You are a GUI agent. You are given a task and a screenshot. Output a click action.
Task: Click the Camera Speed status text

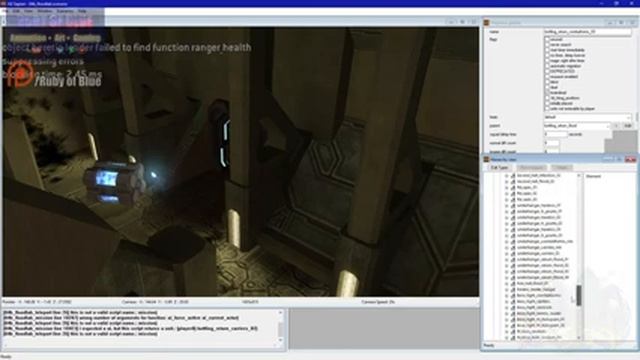[378, 302]
